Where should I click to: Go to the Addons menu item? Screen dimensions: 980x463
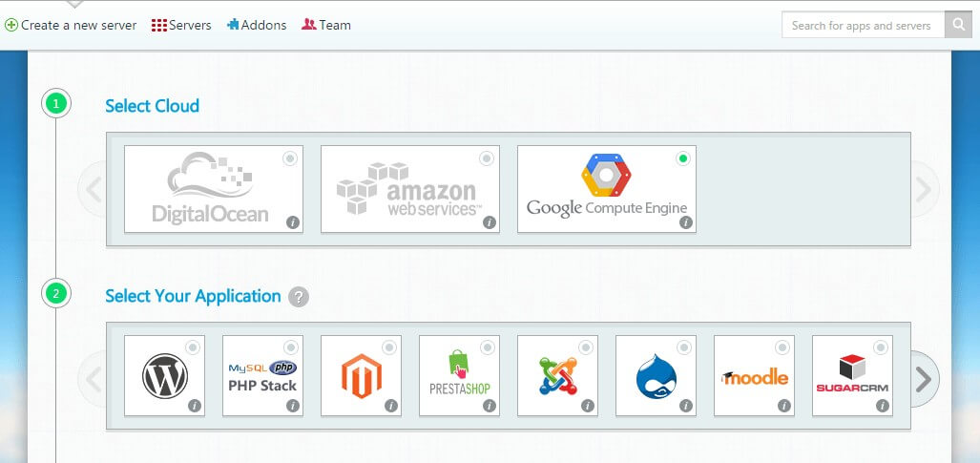pyautogui.click(x=257, y=26)
